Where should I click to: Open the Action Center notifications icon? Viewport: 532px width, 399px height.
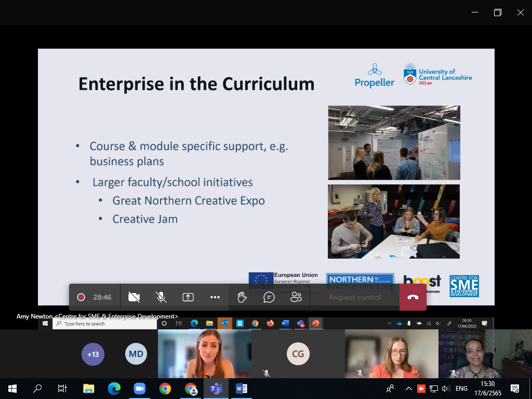[515, 389]
